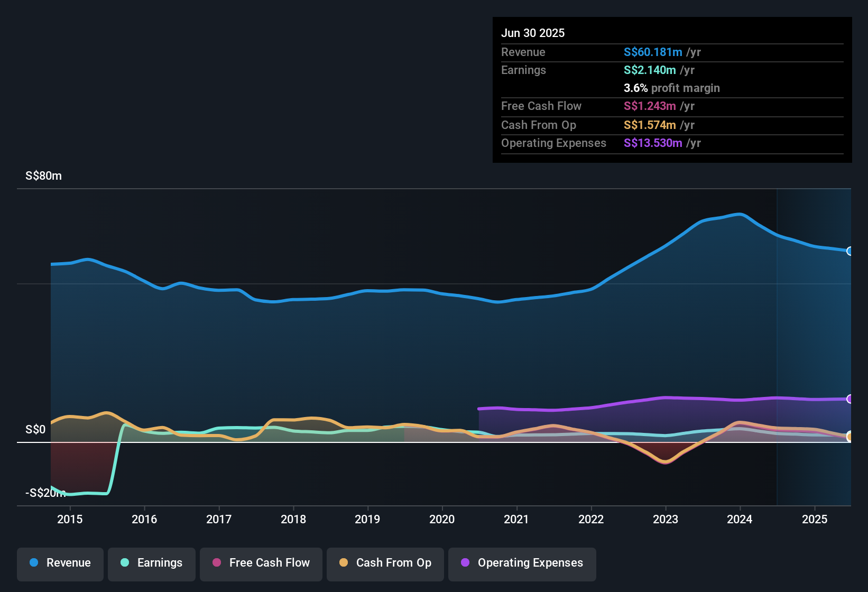Click the S$80m y-axis label
The height and width of the screenshot is (592, 868).
(43, 175)
